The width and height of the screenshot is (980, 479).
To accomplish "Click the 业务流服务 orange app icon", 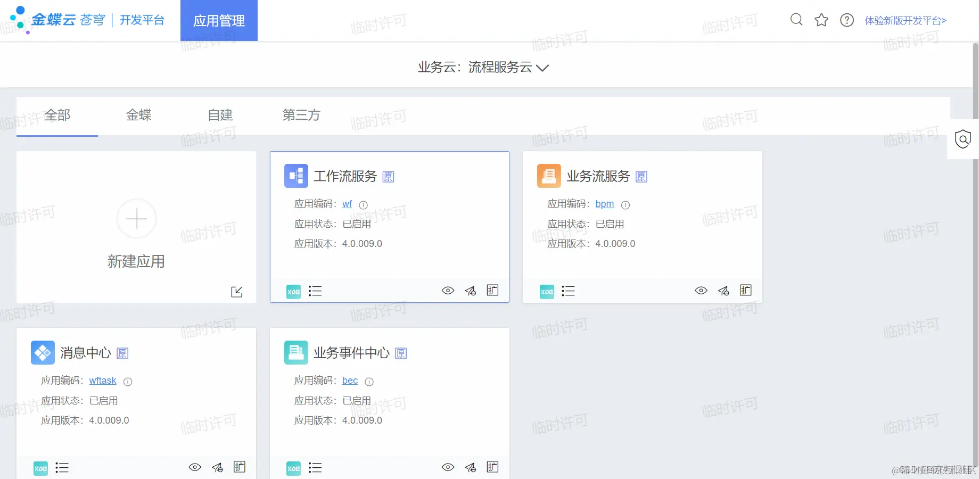I will point(549,176).
